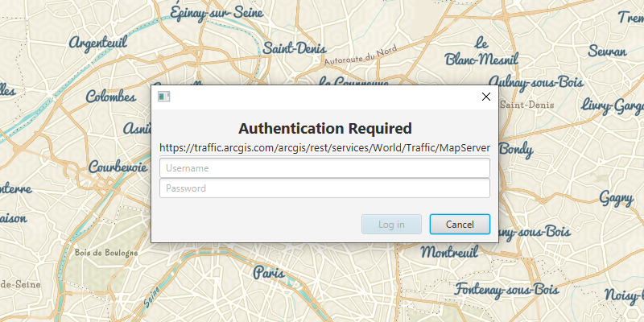
Task: Select the Fontenay-sous-Bois map label
Action: tap(507, 288)
